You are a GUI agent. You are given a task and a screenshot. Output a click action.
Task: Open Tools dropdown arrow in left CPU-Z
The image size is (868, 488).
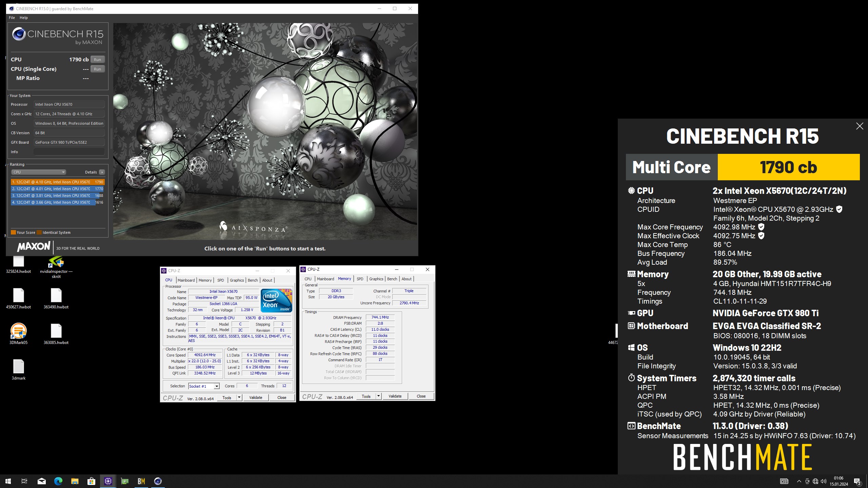point(239,397)
